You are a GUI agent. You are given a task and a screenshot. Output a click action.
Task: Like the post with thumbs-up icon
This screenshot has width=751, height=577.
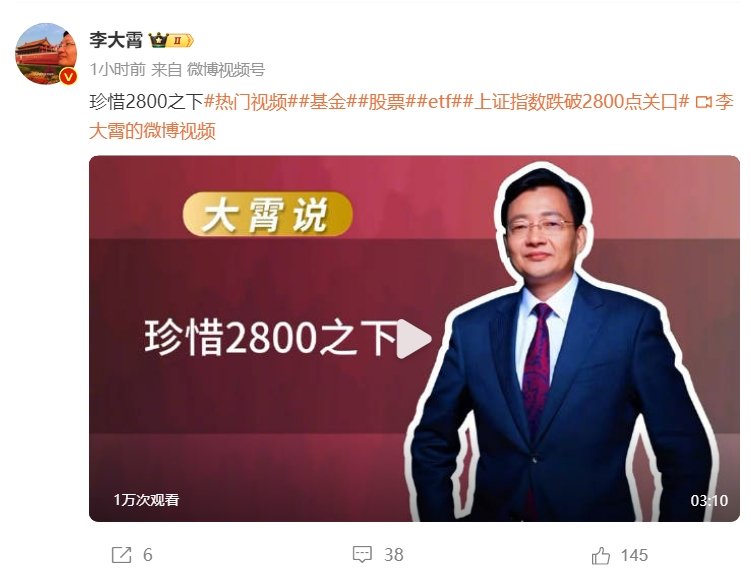[601, 555]
